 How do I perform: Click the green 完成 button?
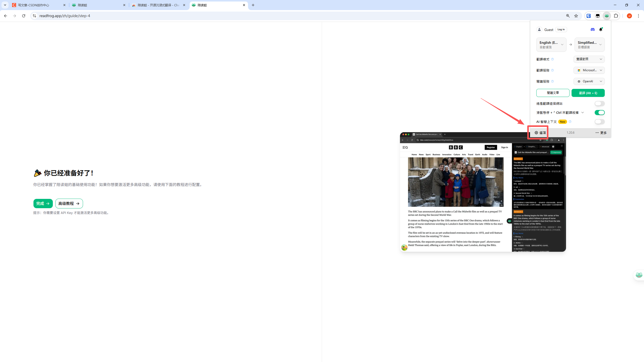click(43, 203)
